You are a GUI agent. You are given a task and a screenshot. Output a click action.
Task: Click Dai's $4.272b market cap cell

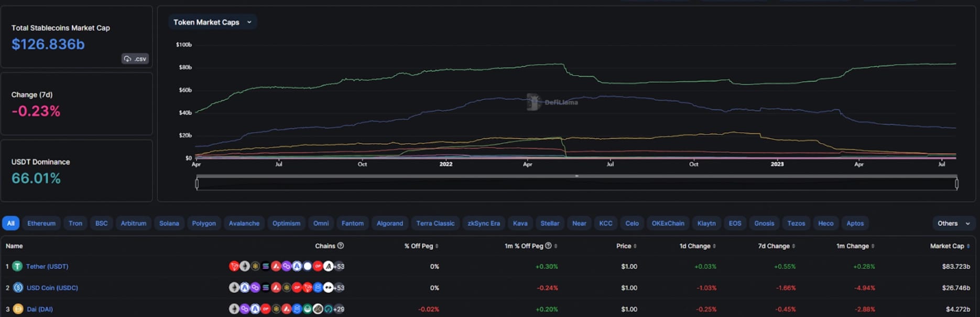point(959,309)
